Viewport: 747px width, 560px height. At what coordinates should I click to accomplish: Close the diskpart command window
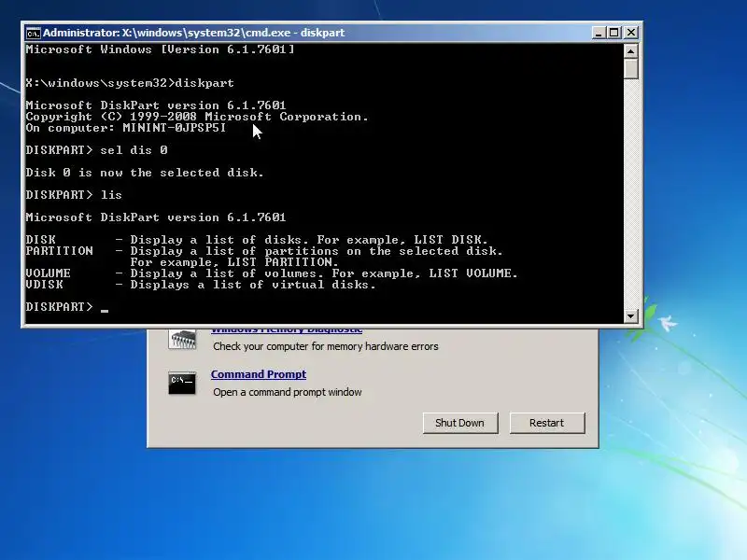coord(631,33)
